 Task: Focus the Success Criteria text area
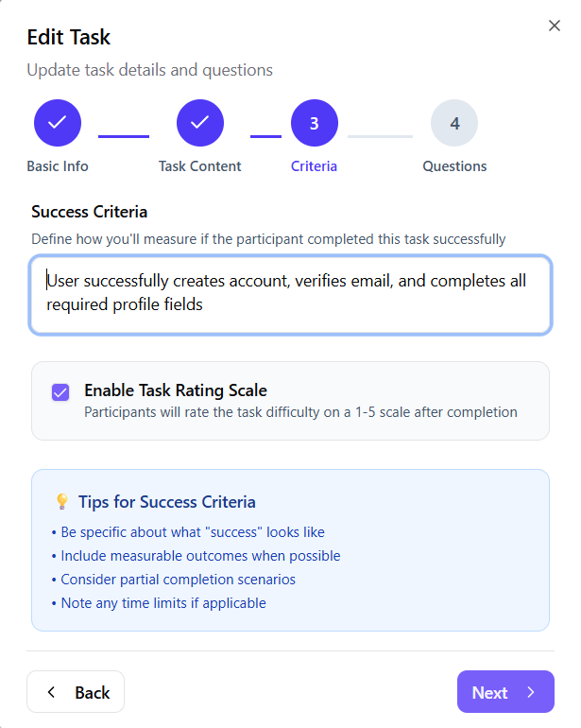(290, 293)
